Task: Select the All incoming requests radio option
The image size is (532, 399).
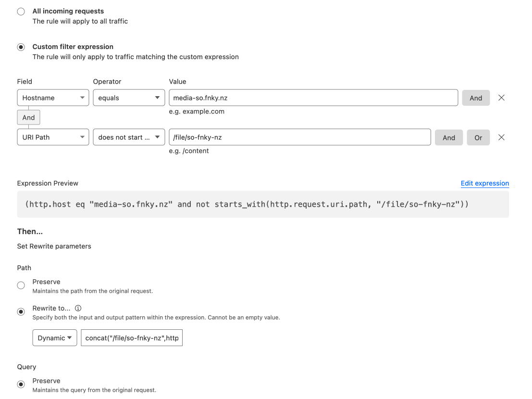Action: [21, 12]
